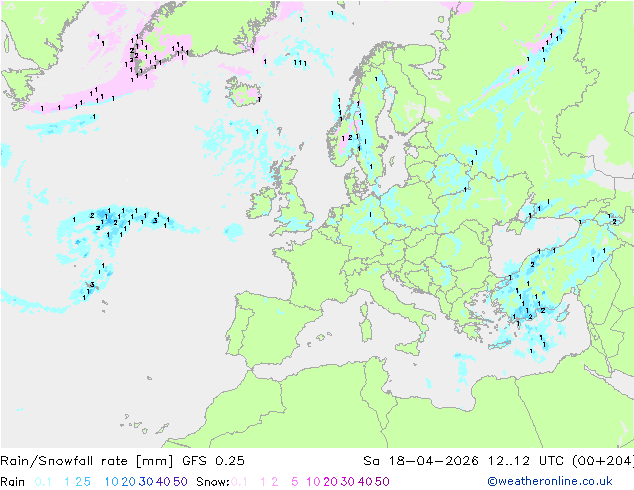Click the Snow 0.1 legend value
Screen dimensions: 634x490
[239, 482]
